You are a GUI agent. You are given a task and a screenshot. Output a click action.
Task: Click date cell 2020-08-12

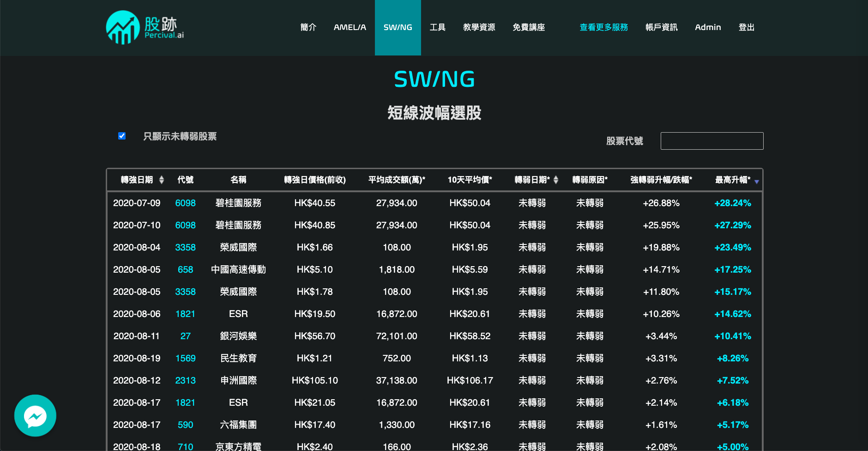tap(137, 380)
